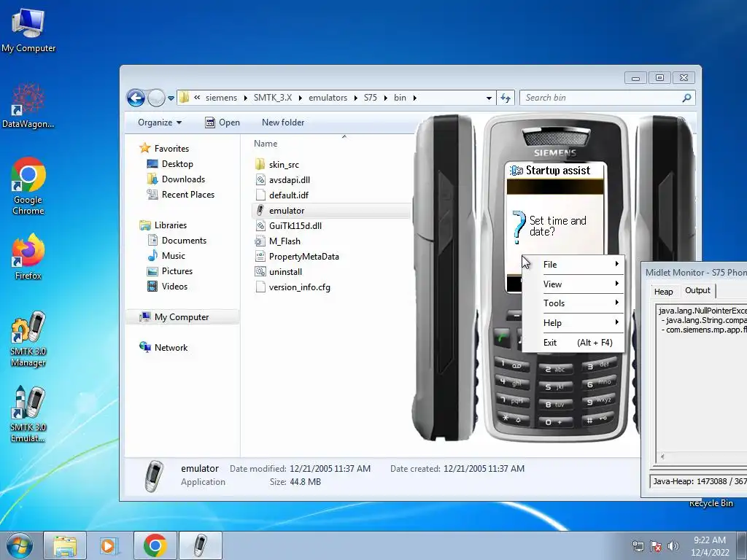Open the DataWagon desktop shortcut
Image resolution: width=747 pixels, height=560 pixels.
pyautogui.click(x=28, y=106)
